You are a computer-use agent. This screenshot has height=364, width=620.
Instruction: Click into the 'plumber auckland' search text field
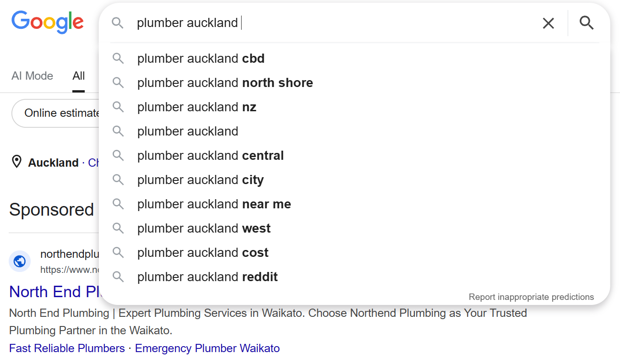[x=334, y=23]
